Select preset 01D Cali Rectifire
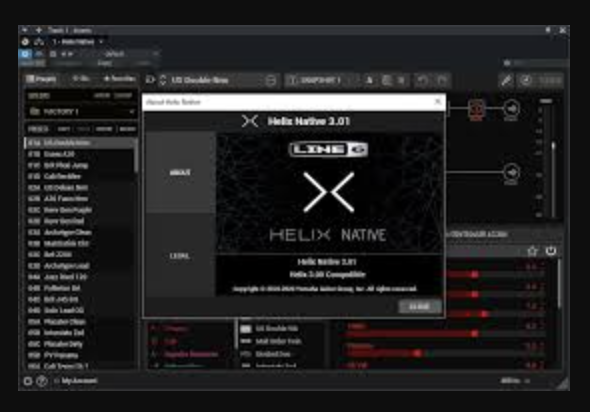The height and width of the screenshot is (412, 590). (80, 176)
